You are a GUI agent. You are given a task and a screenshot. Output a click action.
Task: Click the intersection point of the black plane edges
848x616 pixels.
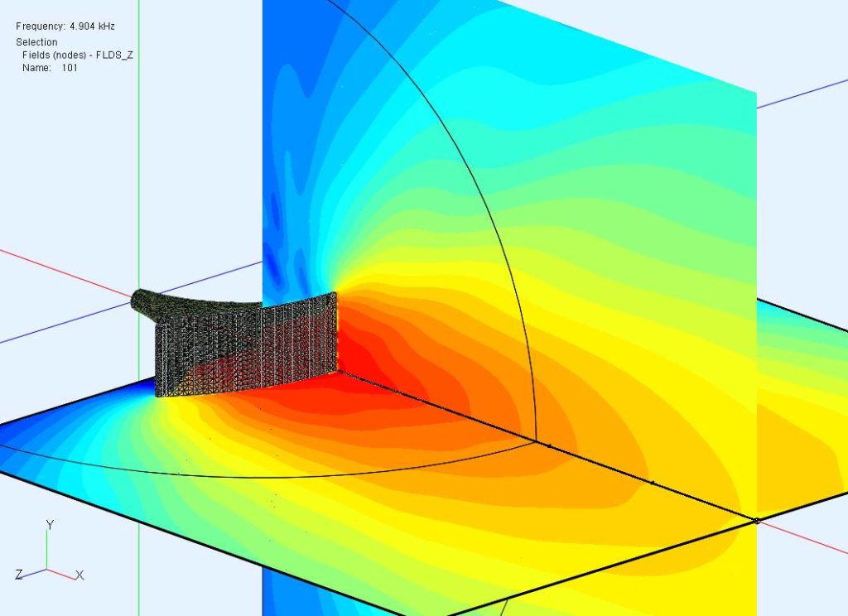click(757, 522)
